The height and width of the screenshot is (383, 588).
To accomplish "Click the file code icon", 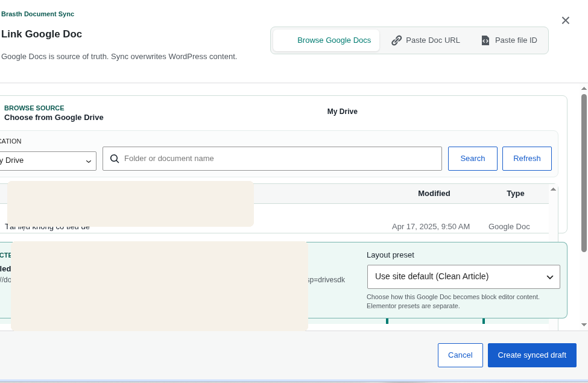I will tap(485, 40).
